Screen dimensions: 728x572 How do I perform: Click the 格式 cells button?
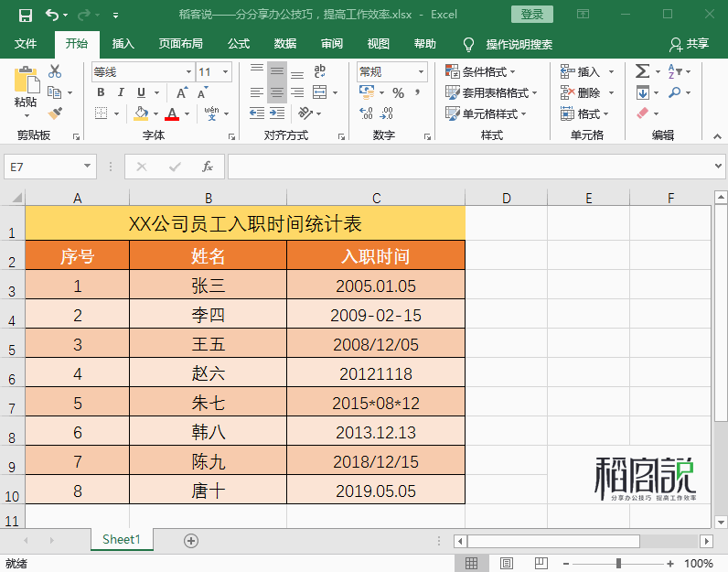tap(584, 113)
